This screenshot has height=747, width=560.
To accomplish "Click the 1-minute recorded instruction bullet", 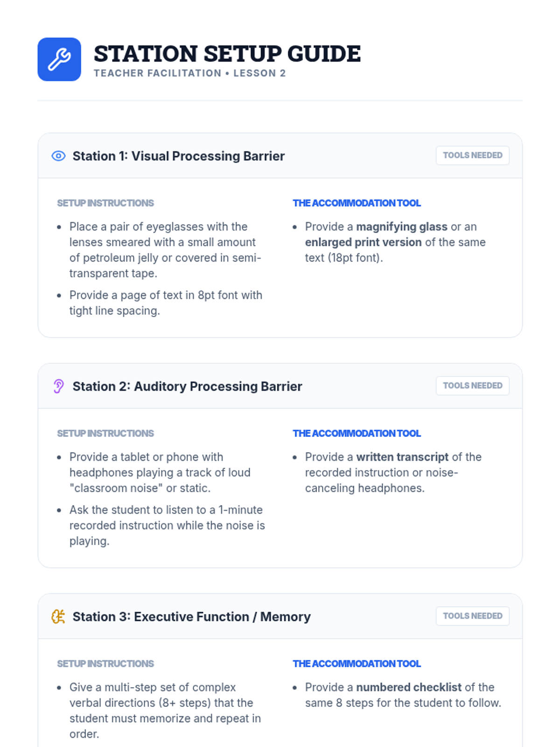I will tap(167, 525).
